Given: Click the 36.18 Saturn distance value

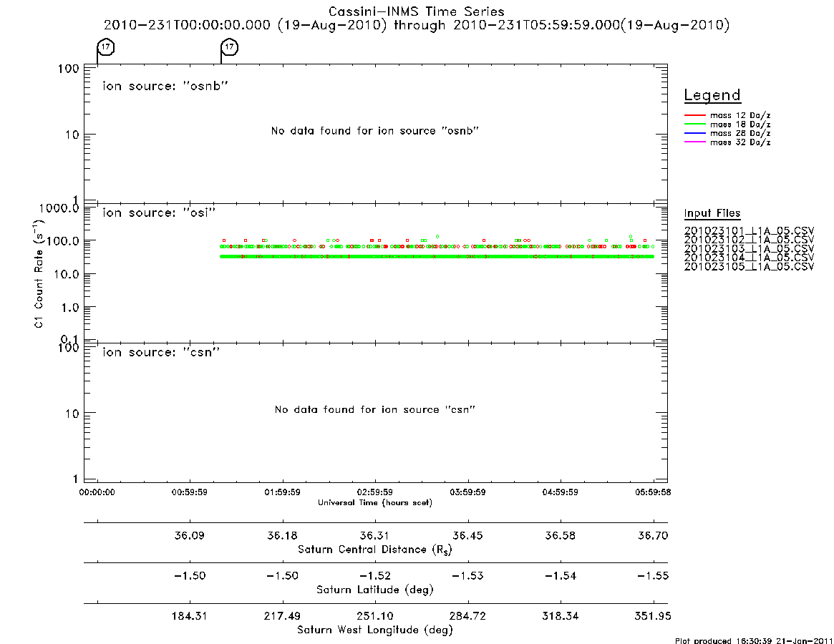Looking at the screenshot, I should [283, 535].
